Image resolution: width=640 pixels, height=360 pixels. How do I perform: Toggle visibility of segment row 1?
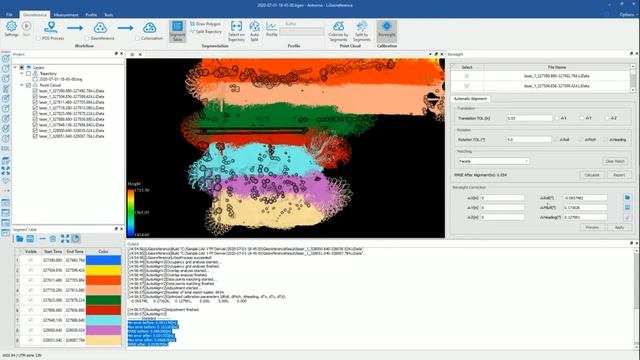[31, 260]
